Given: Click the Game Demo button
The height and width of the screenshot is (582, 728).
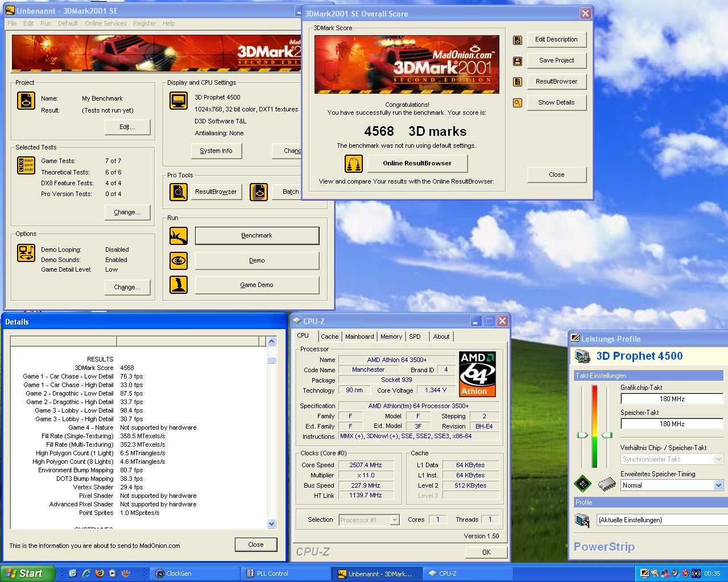Looking at the screenshot, I should (257, 285).
